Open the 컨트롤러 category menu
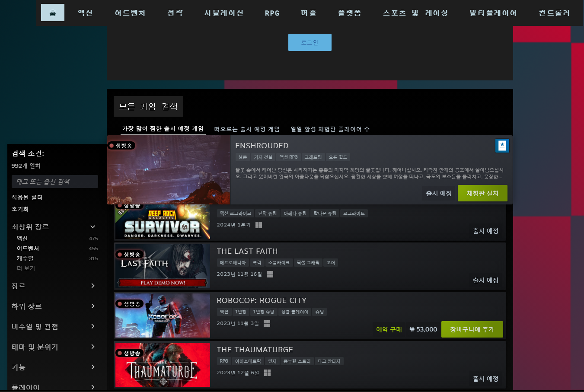 pos(555,13)
